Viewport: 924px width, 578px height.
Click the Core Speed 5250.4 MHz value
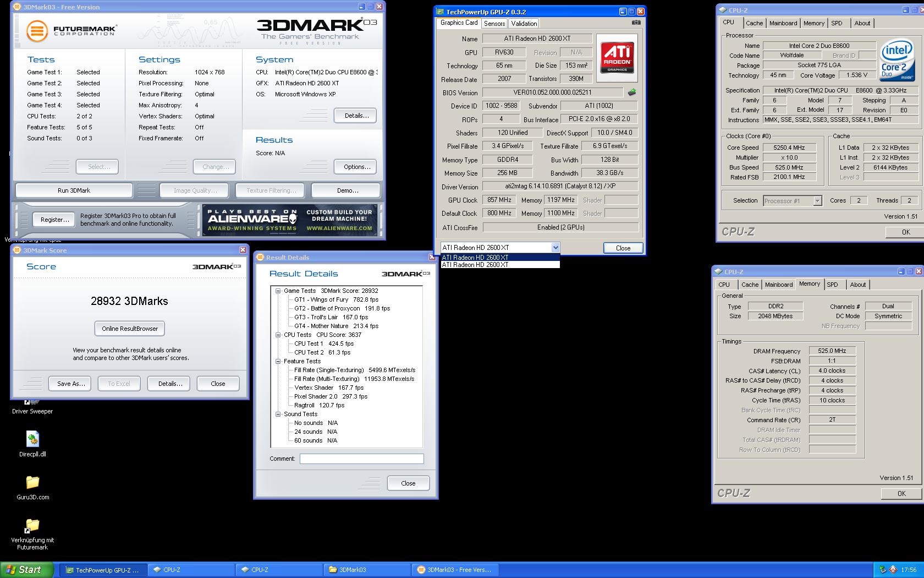click(789, 148)
